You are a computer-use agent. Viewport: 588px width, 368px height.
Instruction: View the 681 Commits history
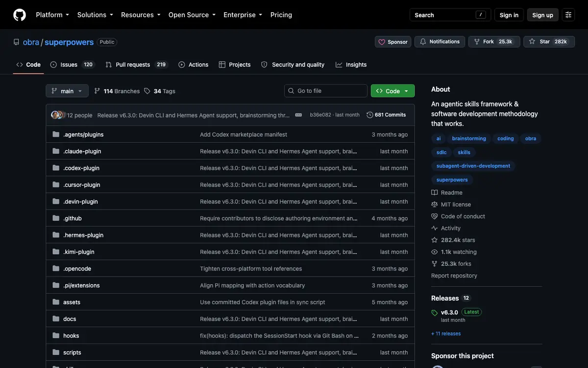[386, 115]
